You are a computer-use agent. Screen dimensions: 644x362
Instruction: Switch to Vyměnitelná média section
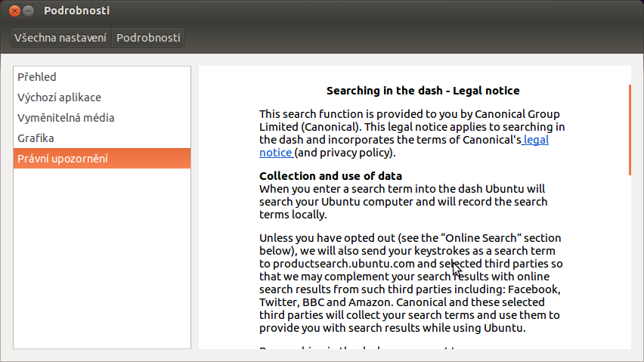click(102, 118)
